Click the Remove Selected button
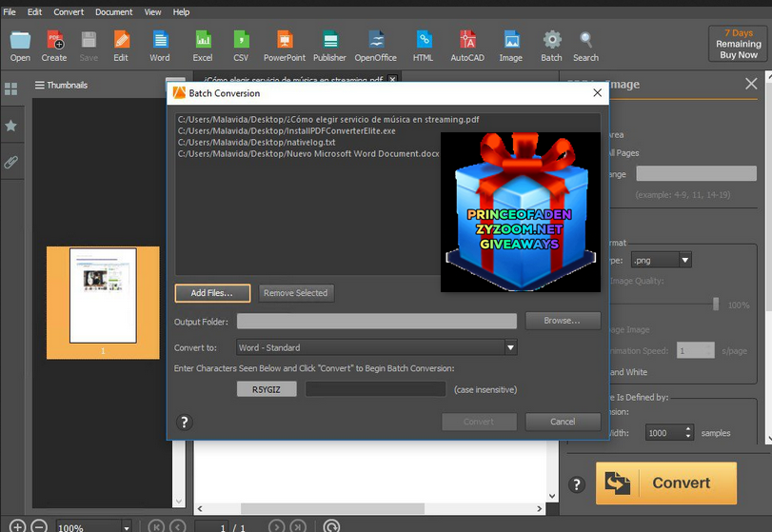 pos(296,293)
